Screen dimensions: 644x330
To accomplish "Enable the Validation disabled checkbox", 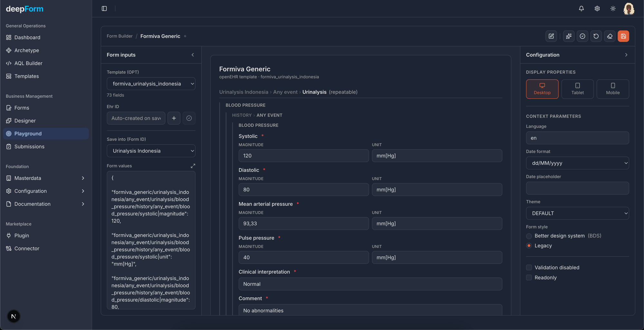I will (x=529, y=268).
